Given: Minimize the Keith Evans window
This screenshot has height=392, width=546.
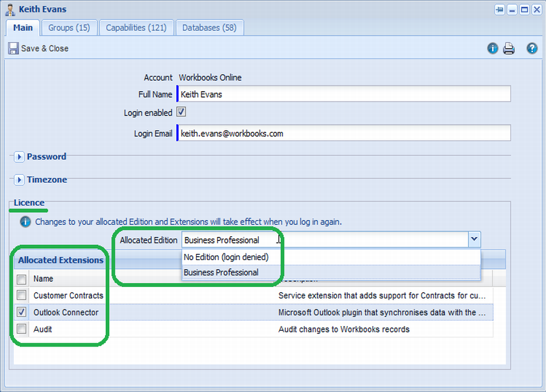Looking at the screenshot, I should point(512,10).
